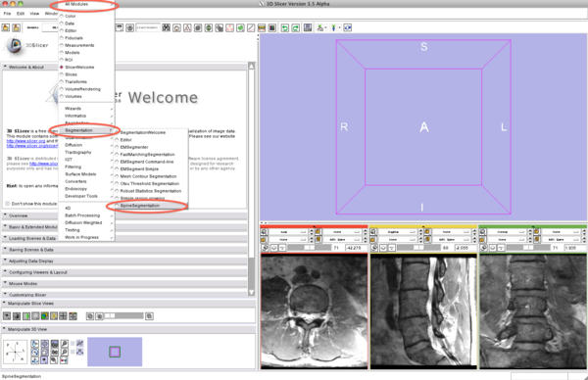Screen dimensions: 588x380
Task: Collapse the Manipulate 3D View panel
Action: point(128,329)
